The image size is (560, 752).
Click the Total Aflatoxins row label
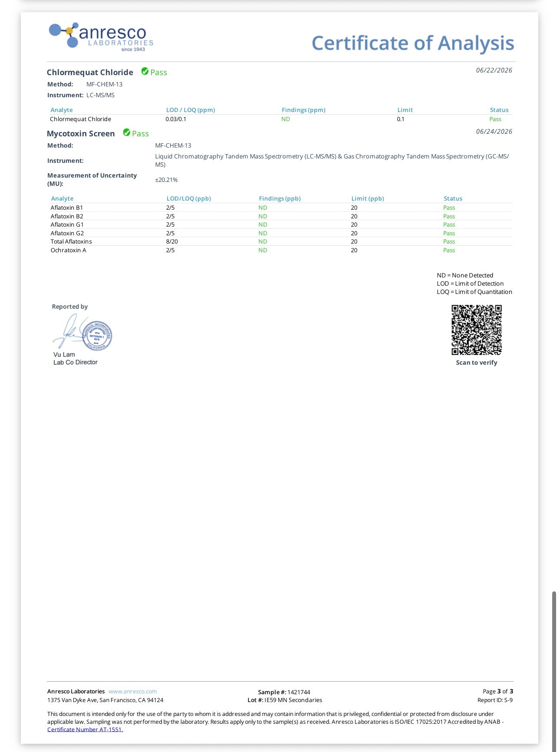tap(71, 241)
